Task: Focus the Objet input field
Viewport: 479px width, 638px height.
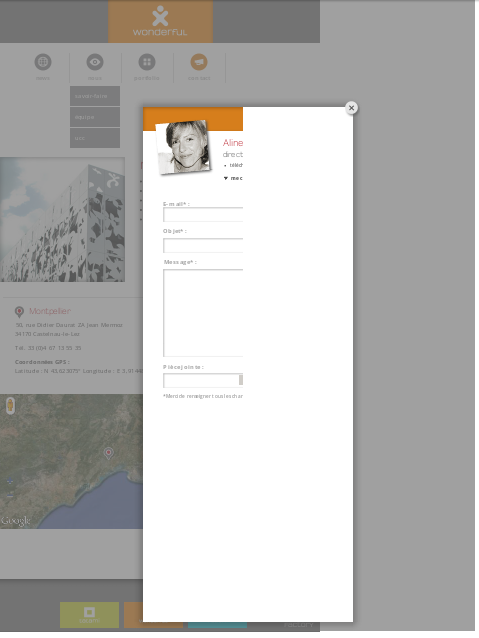Action: tap(203, 246)
